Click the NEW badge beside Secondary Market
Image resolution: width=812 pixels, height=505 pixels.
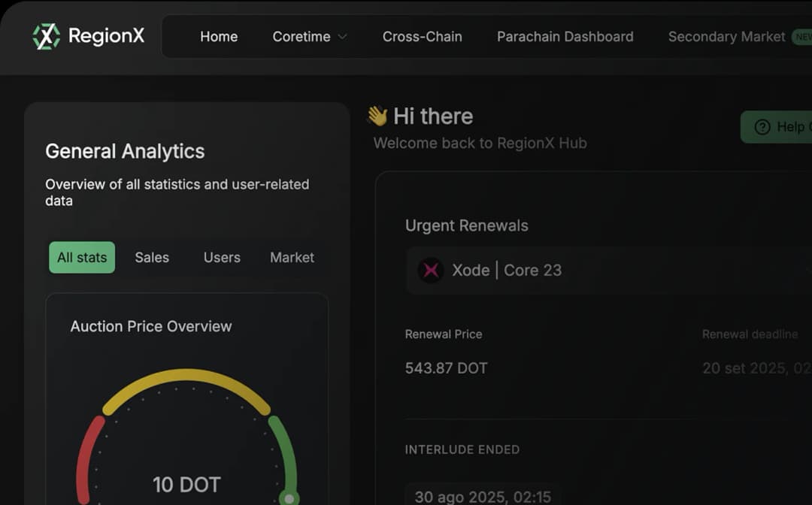point(801,37)
